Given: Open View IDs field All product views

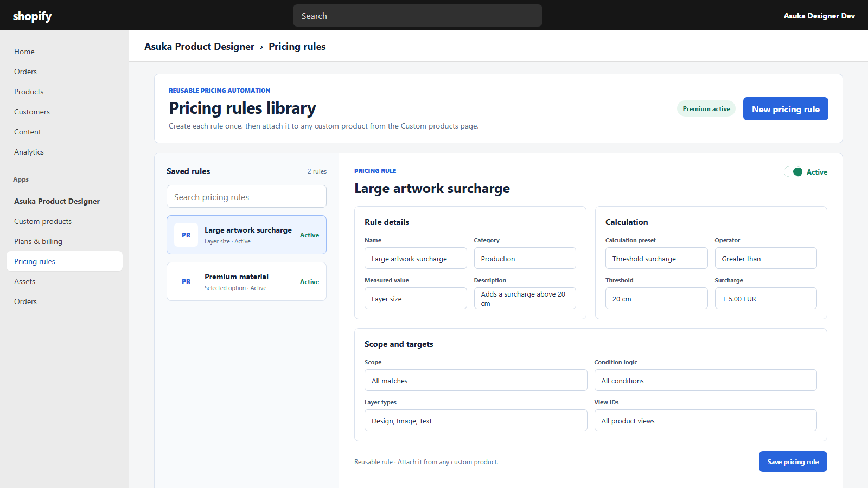Looking at the screenshot, I should pos(705,421).
